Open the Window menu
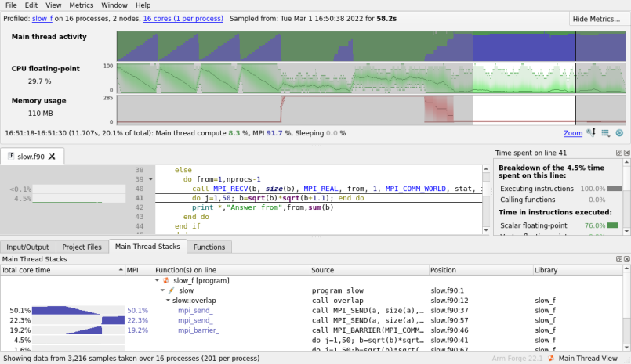Screen dimensions: 631x364 [114, 5]
